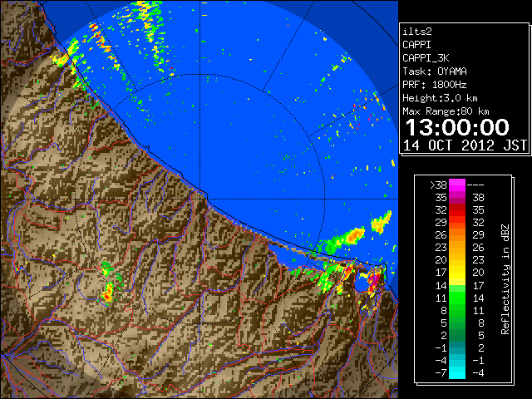
Task: Pick the teal -1 to 2 dBZ swatch
Action: 457,347
